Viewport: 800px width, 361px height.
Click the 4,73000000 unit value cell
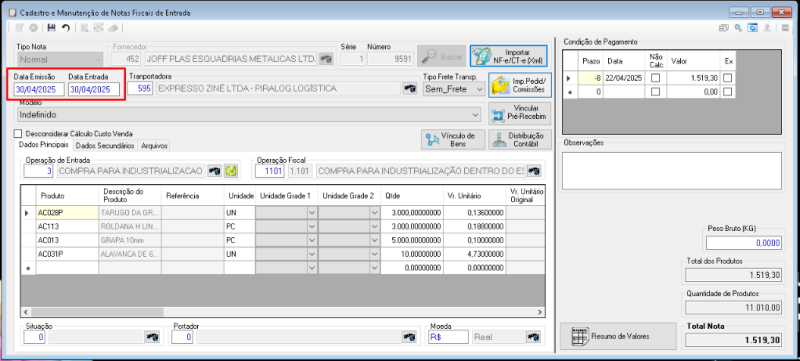tap(474, 254)
